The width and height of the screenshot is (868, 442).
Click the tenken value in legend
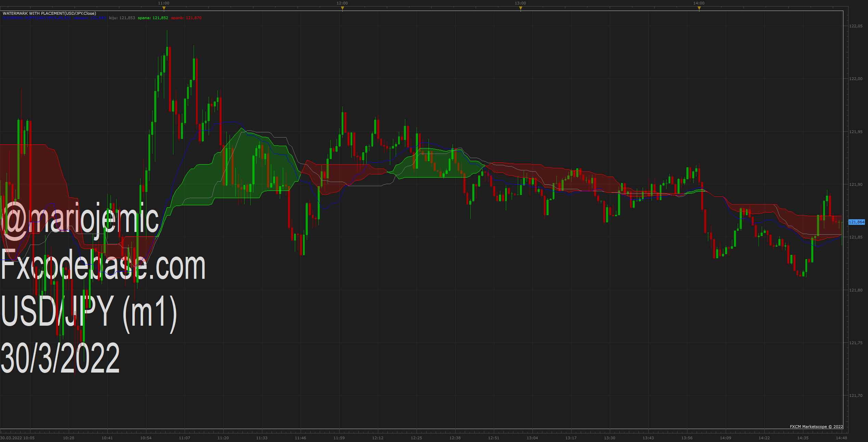[90, 18]
